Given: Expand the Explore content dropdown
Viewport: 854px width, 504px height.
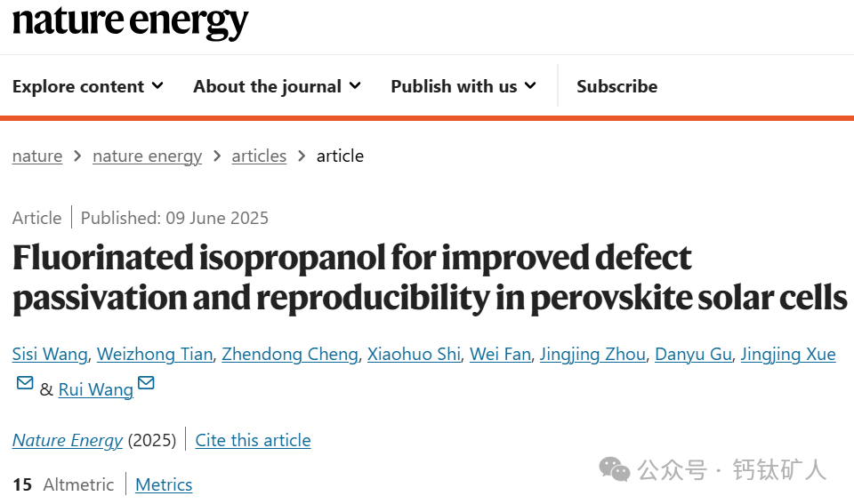Looking at the screenshot, I should pyautogui.click(x=88, y=86).
